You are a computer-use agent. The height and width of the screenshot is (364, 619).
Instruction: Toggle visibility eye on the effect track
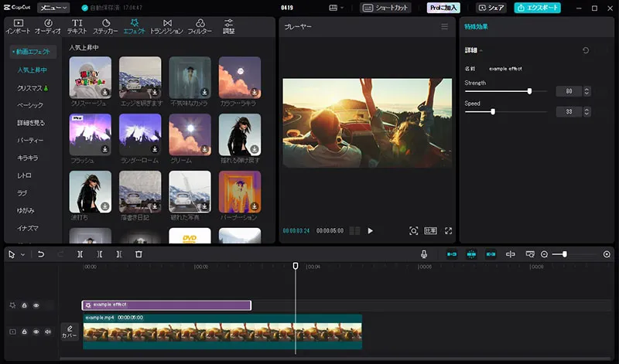point(36,305)
